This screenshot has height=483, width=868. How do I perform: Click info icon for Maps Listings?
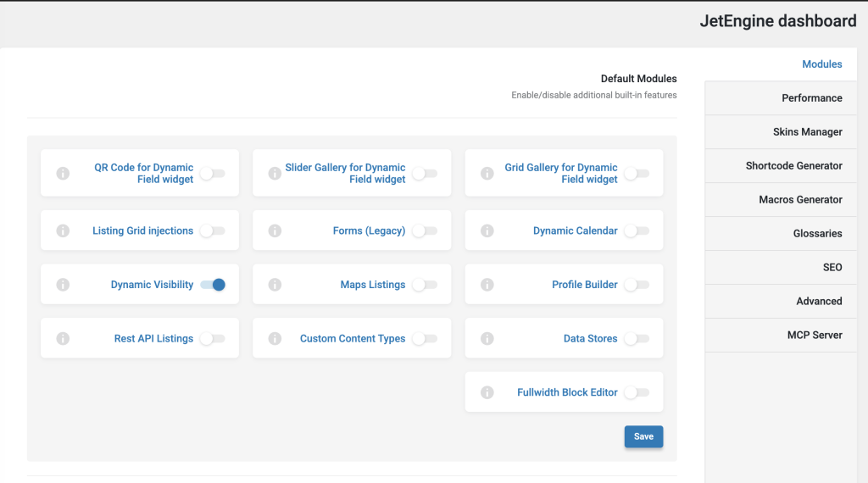[x=275, y=285]
